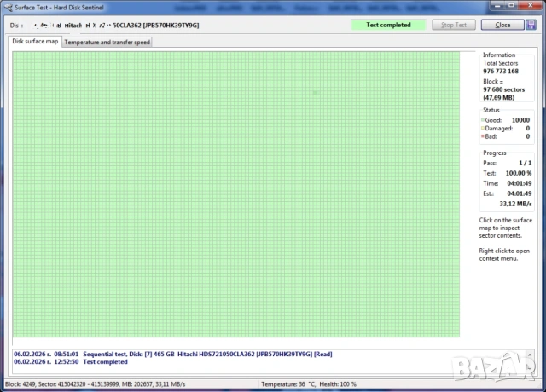Click the disabled Stop Test button
Image resolution: width=546 pixels, height=392 pixels.
[x=453, y=25]
